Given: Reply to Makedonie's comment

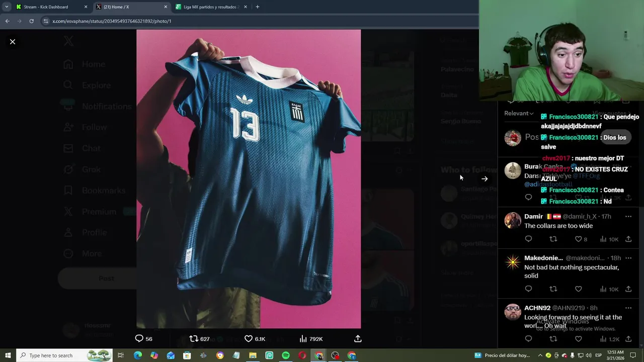Looking at the screenshot, I should point(528,289).
